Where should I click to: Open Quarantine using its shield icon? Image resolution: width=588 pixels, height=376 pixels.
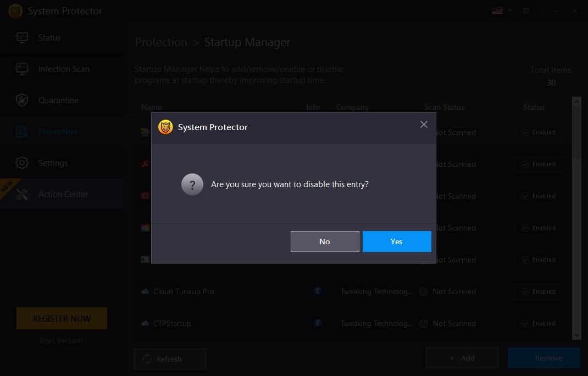(21, 100)
